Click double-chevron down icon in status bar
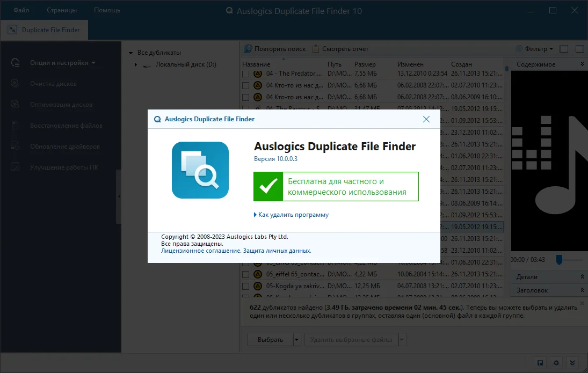588x373 pixels. tap(572, 362)
